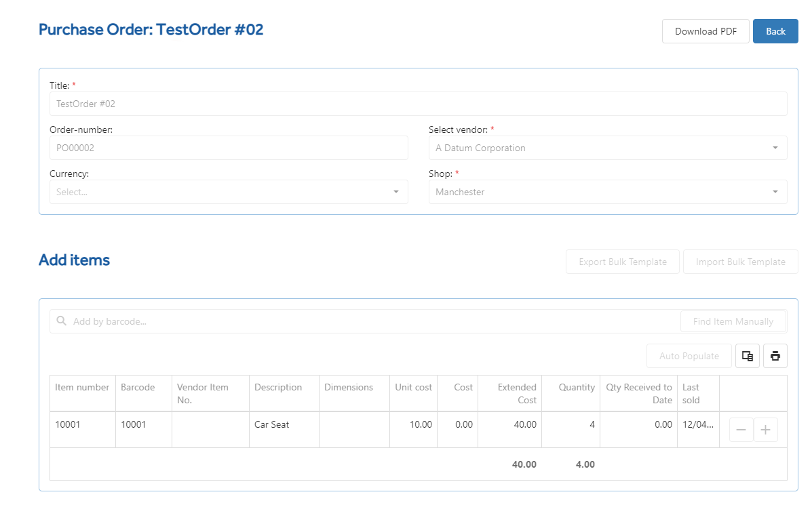Click the last sold date 12/04...

(697, 424)
